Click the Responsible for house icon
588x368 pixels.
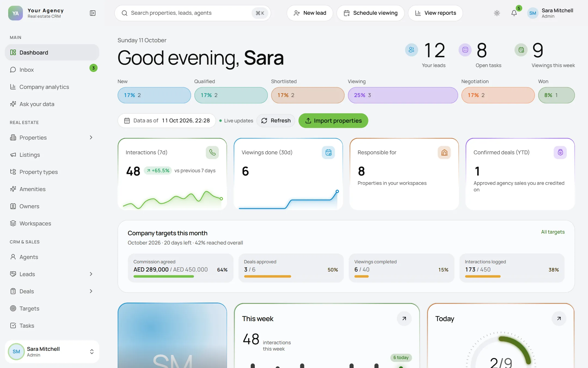(444, 152)
